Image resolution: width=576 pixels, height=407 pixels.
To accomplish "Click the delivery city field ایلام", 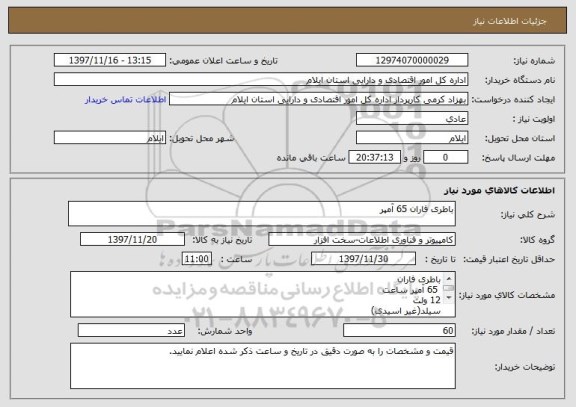I will [x=110, y=138].
